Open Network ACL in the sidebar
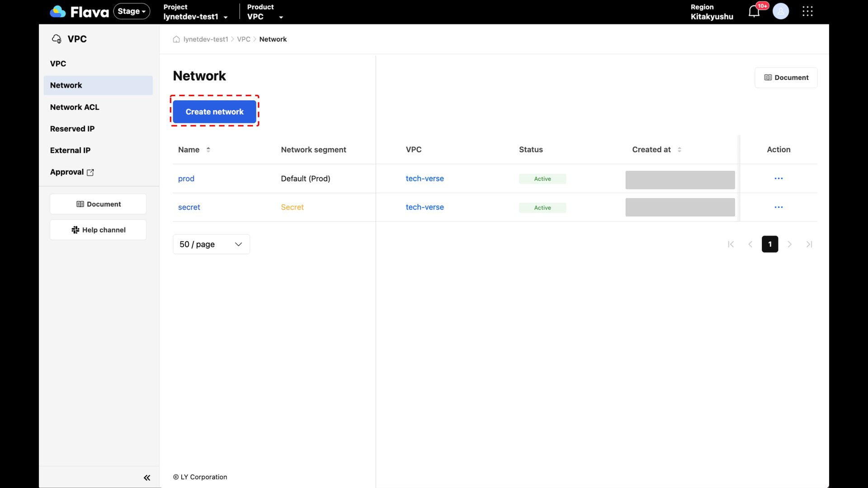The width and height of the screenshot is (868, 488). [75, 107]
